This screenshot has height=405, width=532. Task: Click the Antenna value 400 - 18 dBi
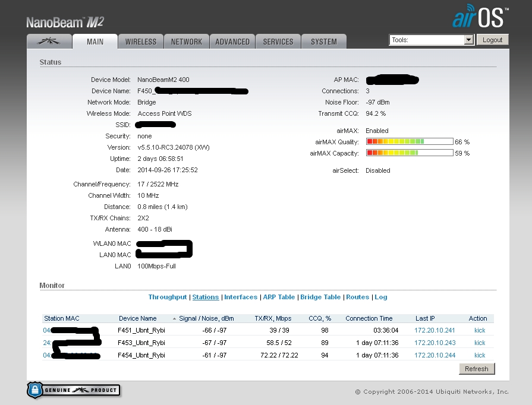tap(155, 229)
